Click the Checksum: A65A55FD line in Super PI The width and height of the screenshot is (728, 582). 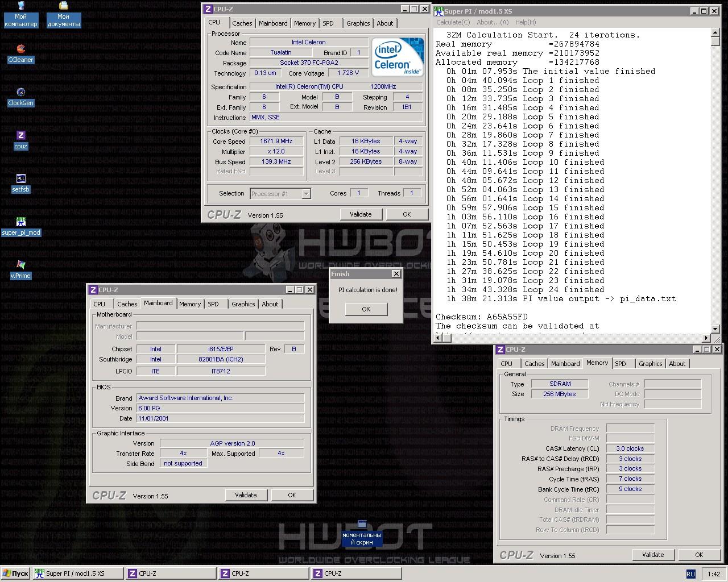(482, 317)
